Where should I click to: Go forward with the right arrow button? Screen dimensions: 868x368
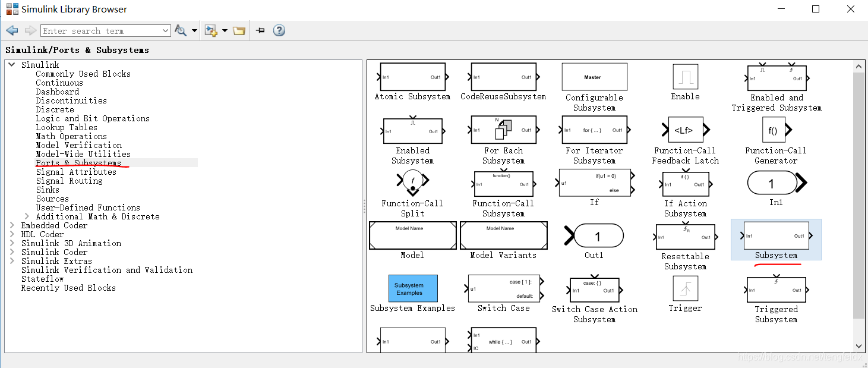point(30,30)
